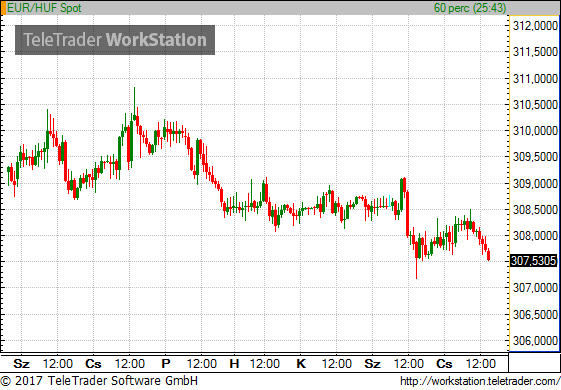Click the current price label 307,5305

(x=533, y=261)
